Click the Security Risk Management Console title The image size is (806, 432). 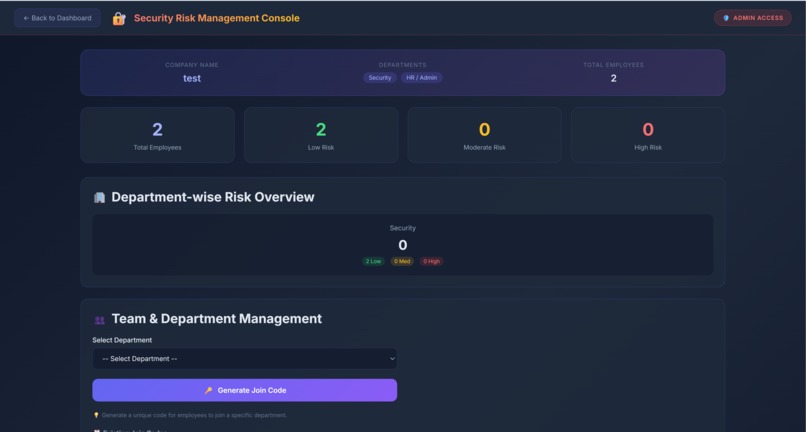point(216,18)
